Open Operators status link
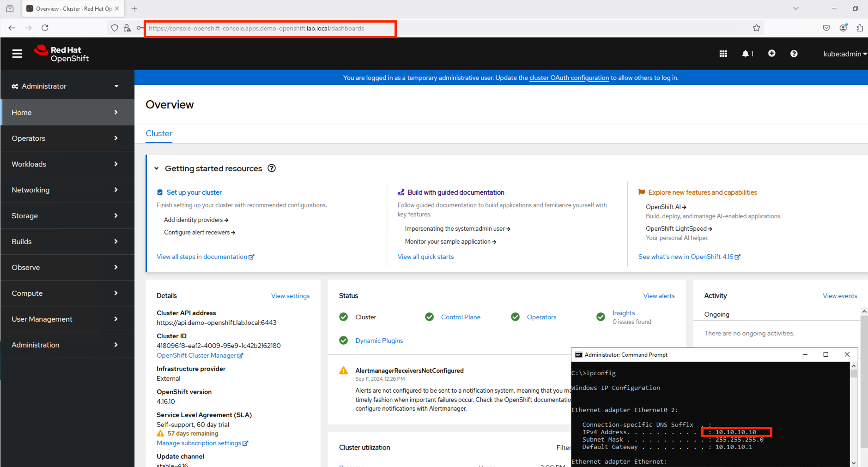Viewport: 868px width, 467px height. [x=541, y=317]
